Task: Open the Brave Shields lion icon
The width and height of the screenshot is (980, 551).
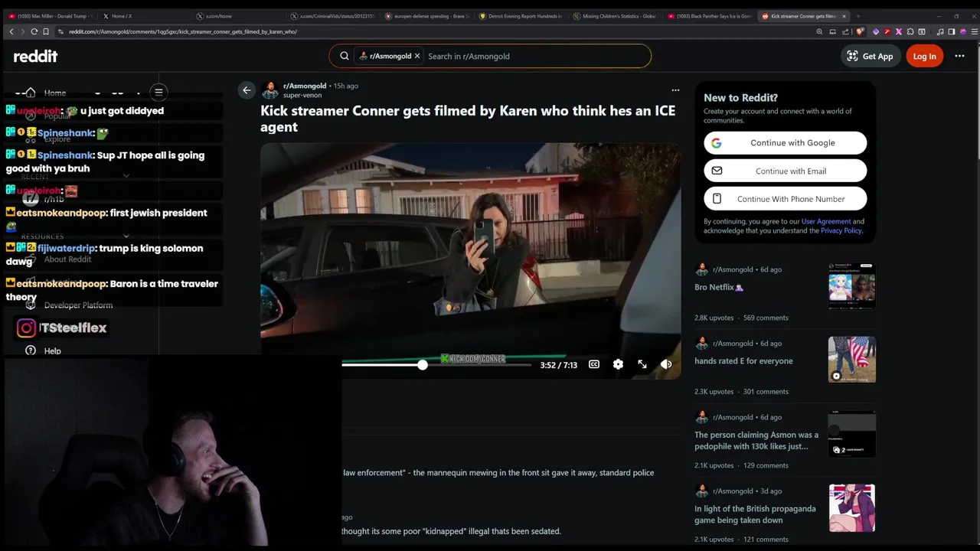Action: click(860, 31)
